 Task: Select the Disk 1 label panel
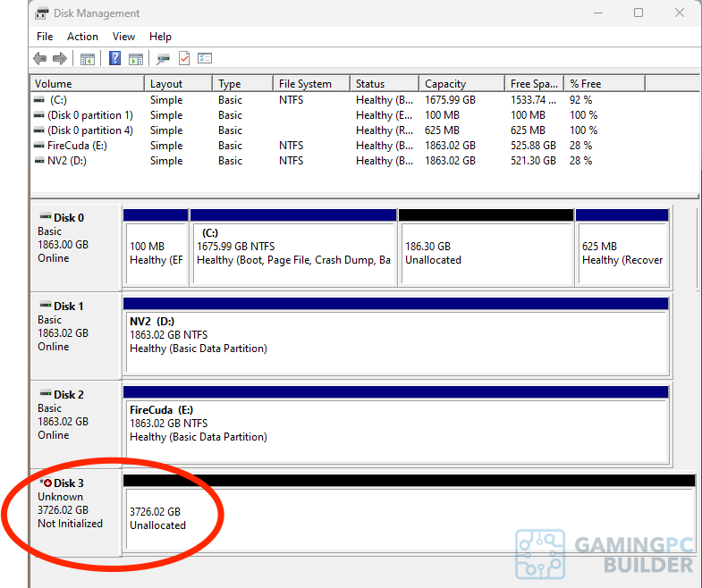(x=76, y=336)
